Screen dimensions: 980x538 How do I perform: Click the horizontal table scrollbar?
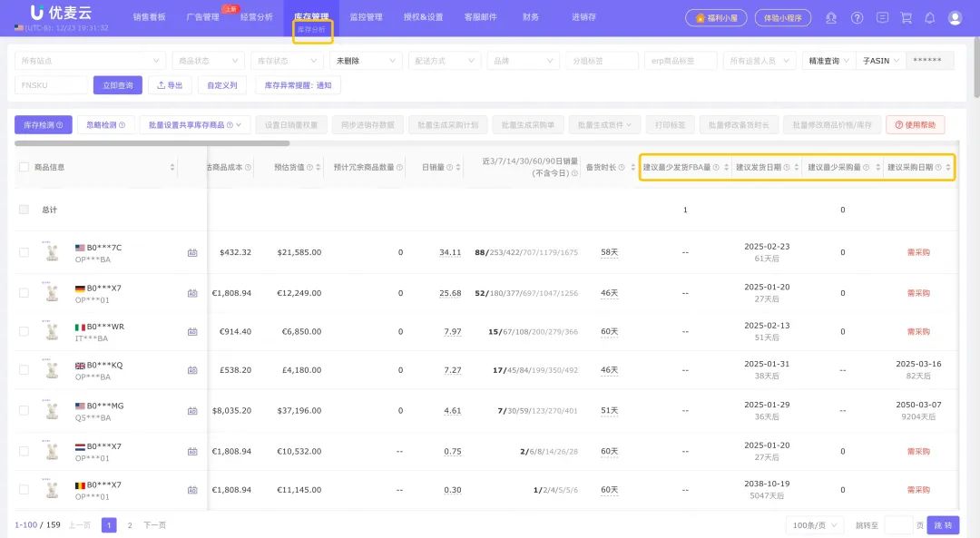point(152,143)
